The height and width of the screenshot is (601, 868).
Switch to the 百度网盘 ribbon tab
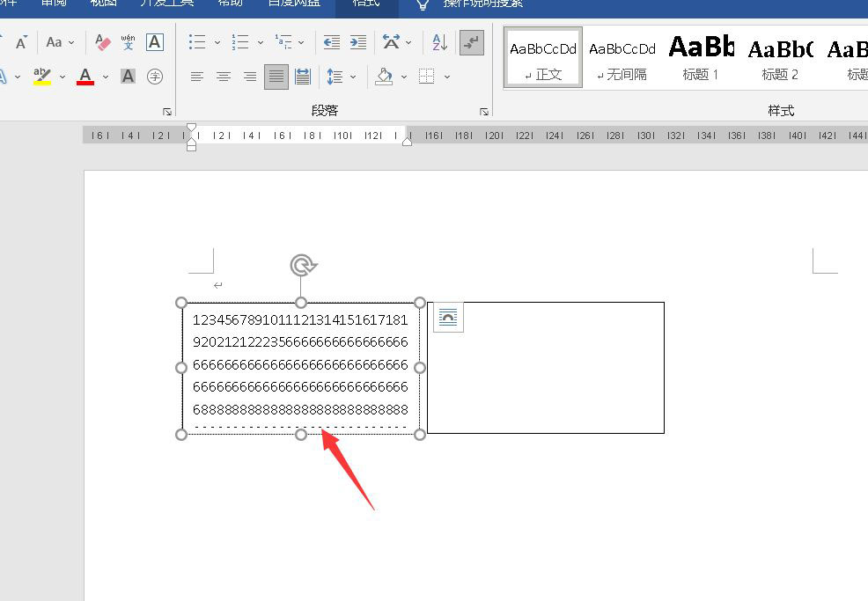tap(292, 3)
